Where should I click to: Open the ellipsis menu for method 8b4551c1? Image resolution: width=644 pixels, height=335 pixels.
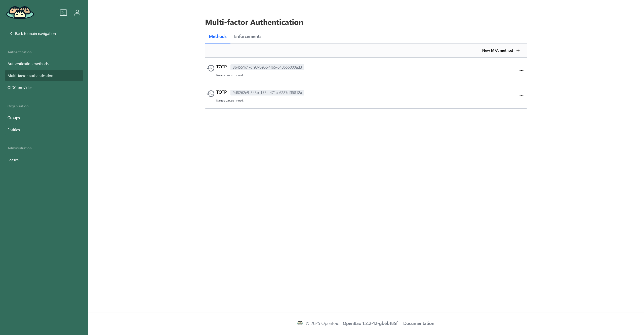521,70
